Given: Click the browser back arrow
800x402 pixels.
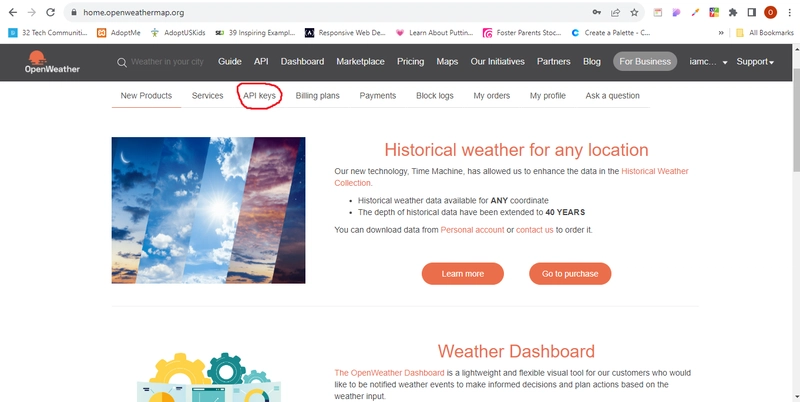Looking at the screenshot, I should click(x=13, y=12).
